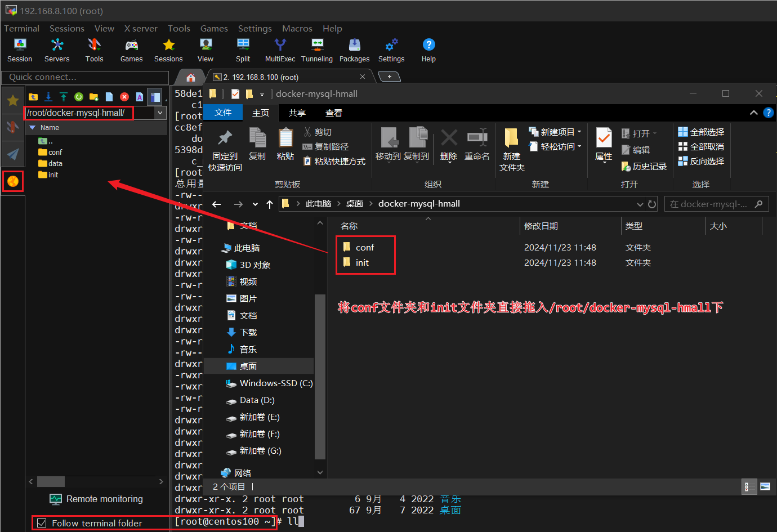Open the SFTP path dropdown arrow

pos(160,113)
